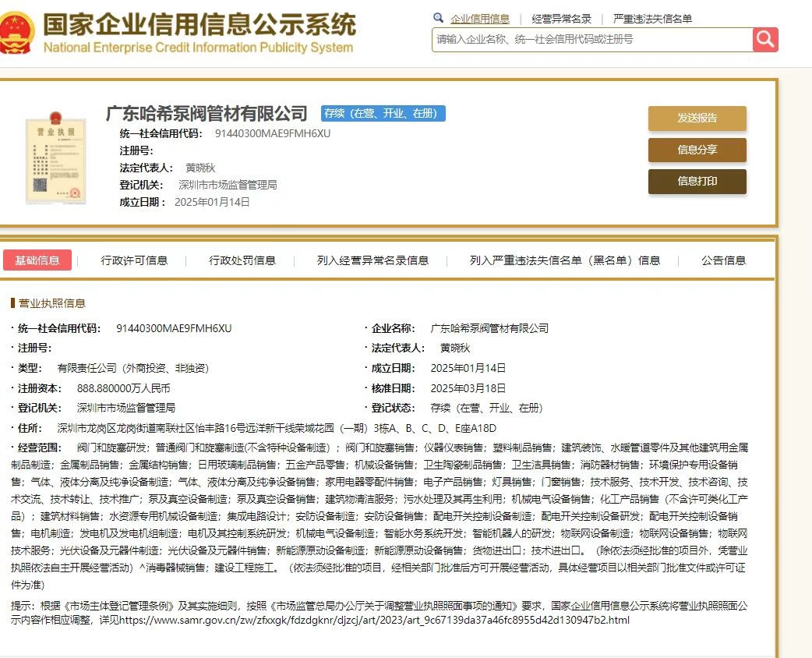Open the 公告信息 tab
812x658 pixels.
(723, 260)
